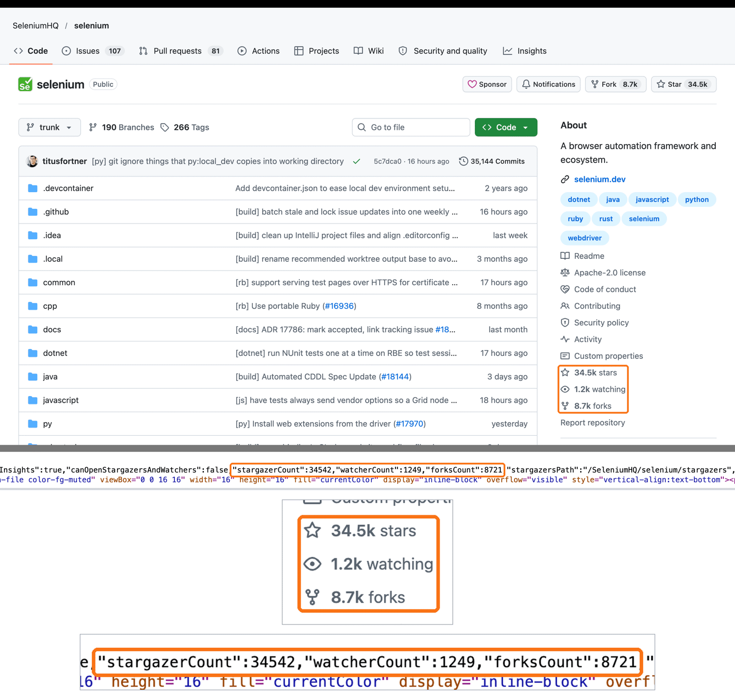View the 190 Branches link
The height and width of the screenshot is (700, 735).
122,127
